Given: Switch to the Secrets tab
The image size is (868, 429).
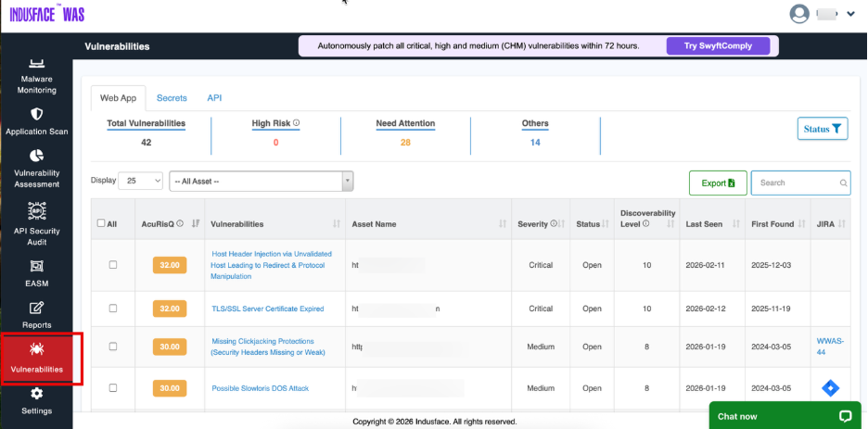Looking at the screenshot, I should pos(172,97).
